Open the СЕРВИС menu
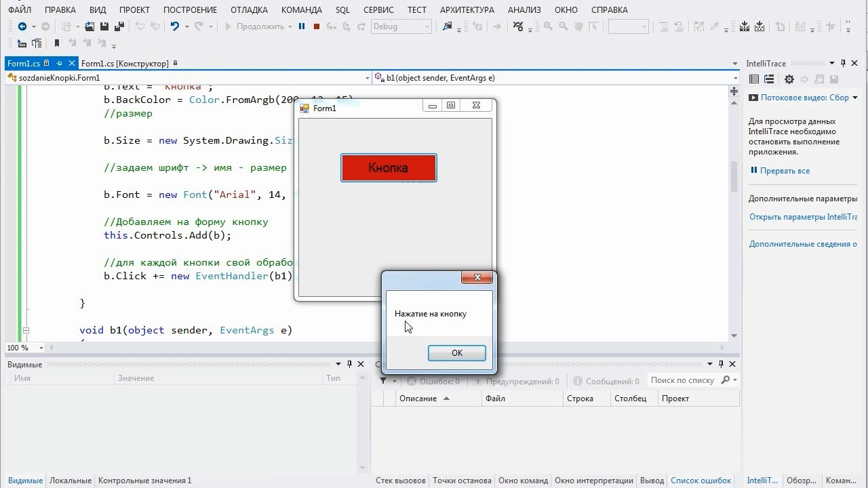 [378, 10]
